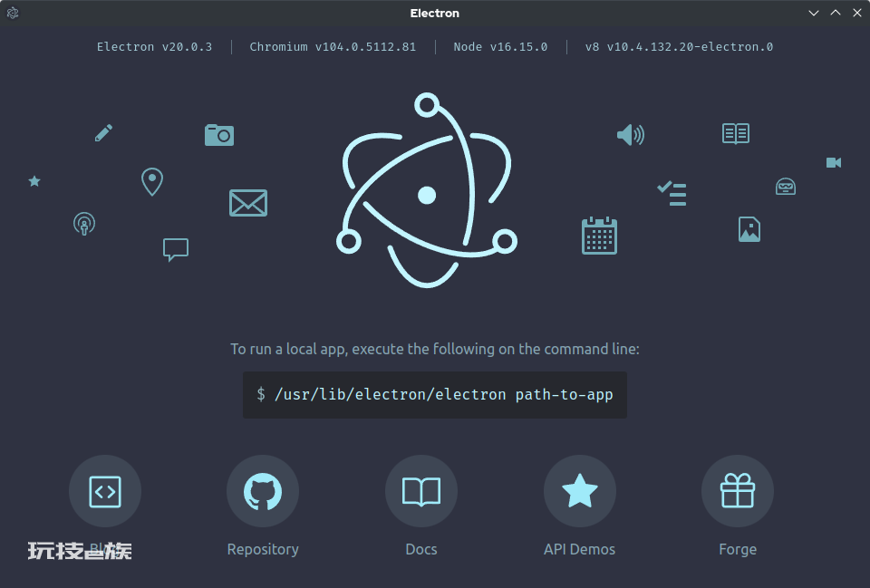Click the checklist tasks icon
The image size is (870, 588).
(x=672, y=194)
